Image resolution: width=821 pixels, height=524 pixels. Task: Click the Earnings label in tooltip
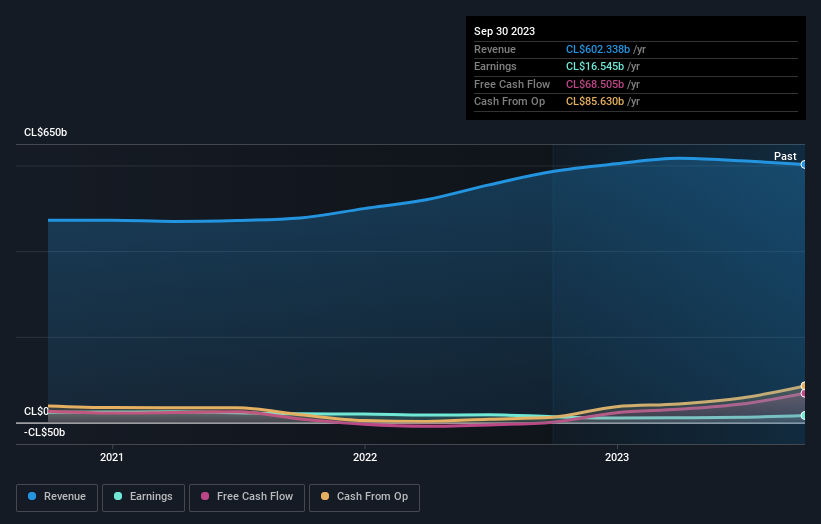(495, 66)
